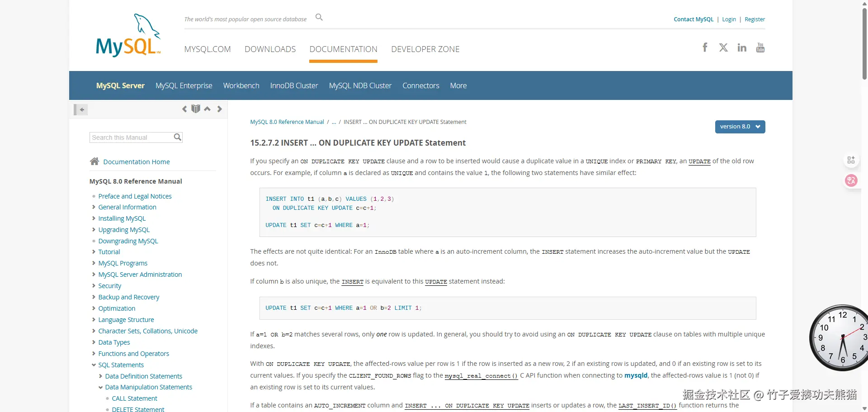This screenshot has width=868, height=412.
Task: Open the CALL Statement page
Action: pyautogui.click(x=135, y=398)
